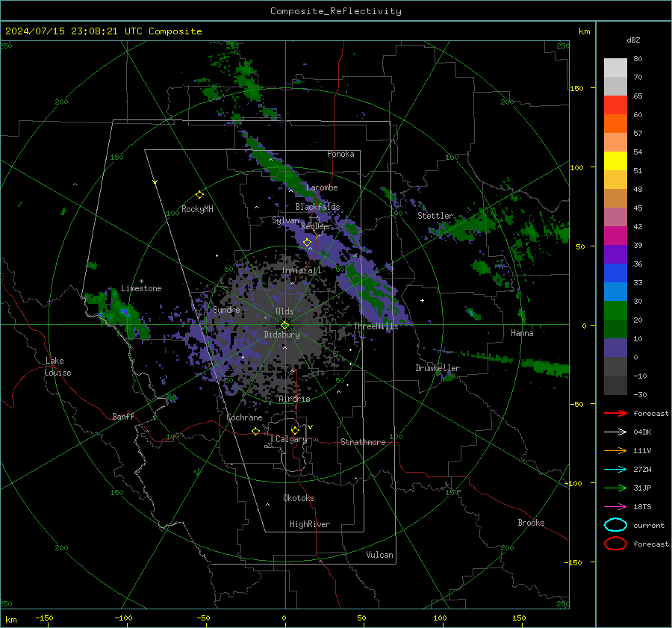
Task: Click the Lake Louise label
Action: pos(57,367)
